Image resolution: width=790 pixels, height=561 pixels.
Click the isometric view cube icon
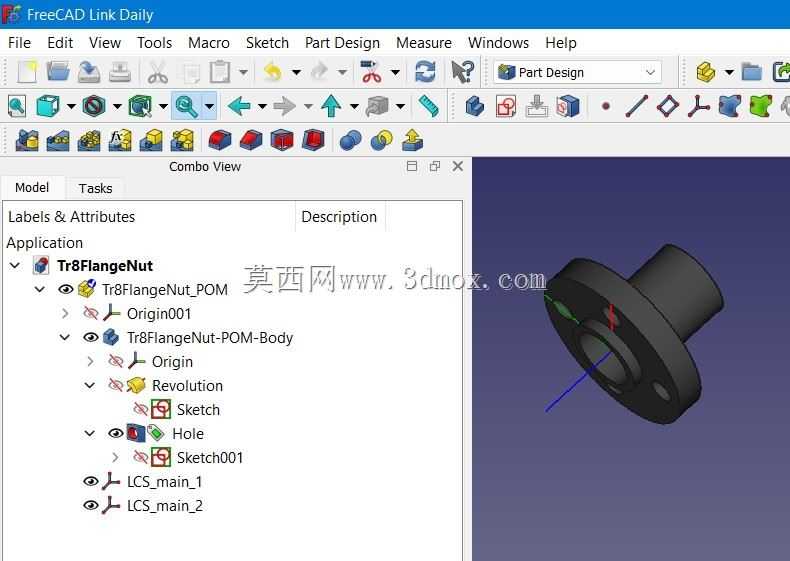48,106
